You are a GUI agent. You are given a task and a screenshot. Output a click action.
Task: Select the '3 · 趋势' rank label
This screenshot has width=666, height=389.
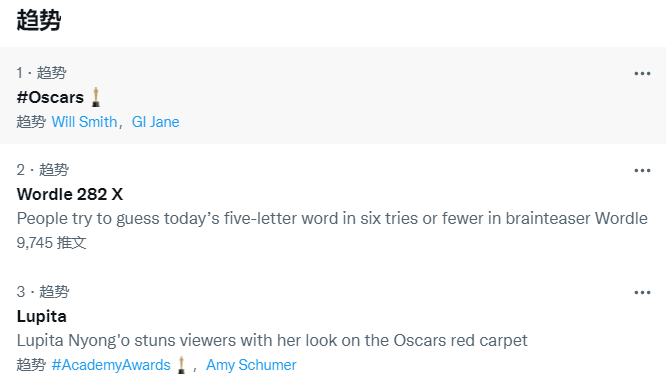point(42,292)
